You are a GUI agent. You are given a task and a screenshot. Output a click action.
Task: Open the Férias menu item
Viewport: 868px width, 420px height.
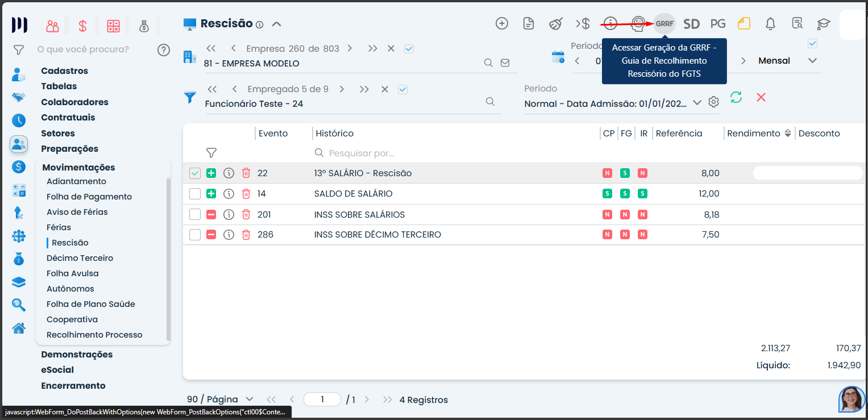(59, 227)
